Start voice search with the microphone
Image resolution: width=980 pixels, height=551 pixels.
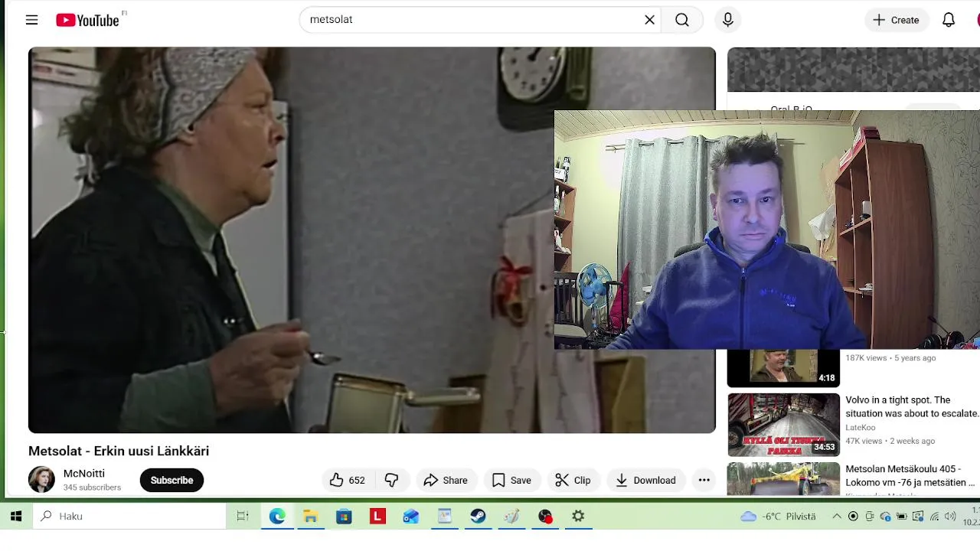coord(727,20)
